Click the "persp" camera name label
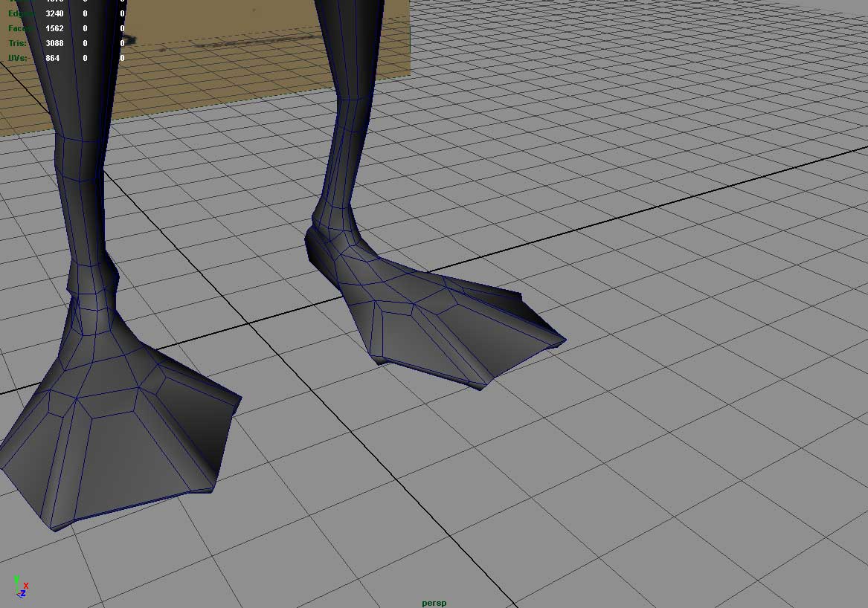868x608 pixels. (x=434, y=603)
